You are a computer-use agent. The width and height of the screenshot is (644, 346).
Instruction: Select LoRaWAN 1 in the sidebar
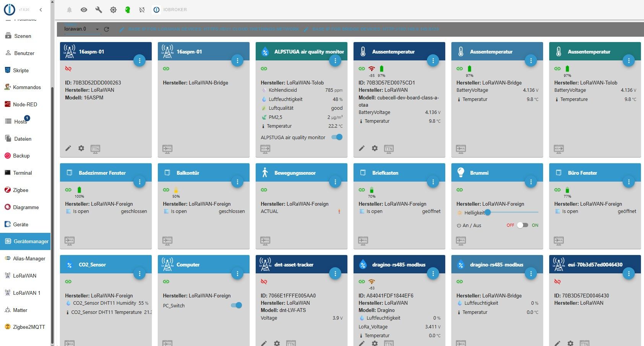click(25, 293)
